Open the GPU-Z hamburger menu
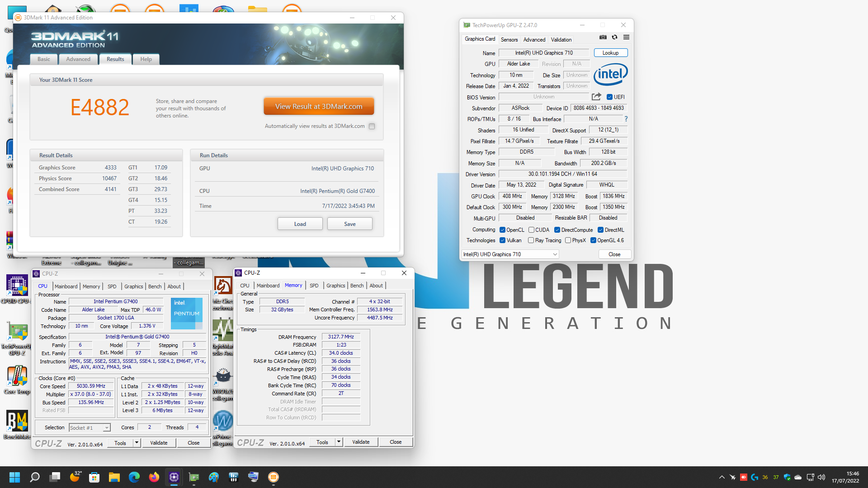 tap(626, 38)
